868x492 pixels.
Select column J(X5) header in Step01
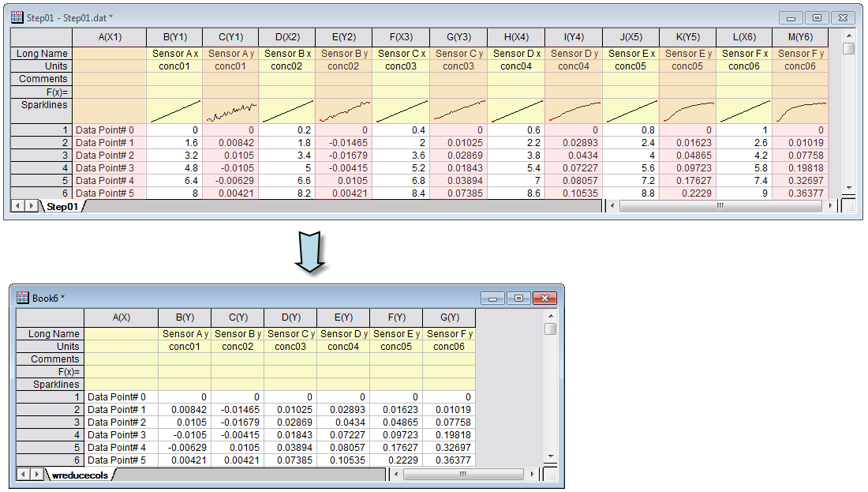click(631, 37)
